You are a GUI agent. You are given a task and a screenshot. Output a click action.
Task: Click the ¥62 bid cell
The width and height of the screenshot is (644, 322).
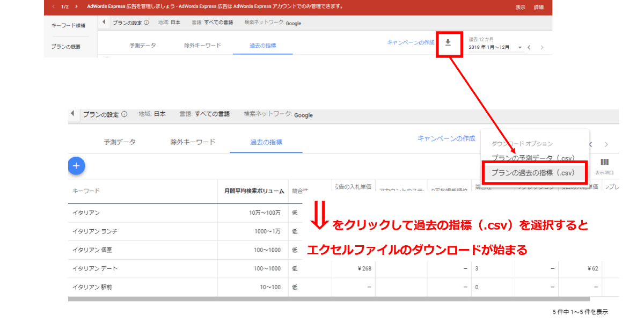(593, 268)
